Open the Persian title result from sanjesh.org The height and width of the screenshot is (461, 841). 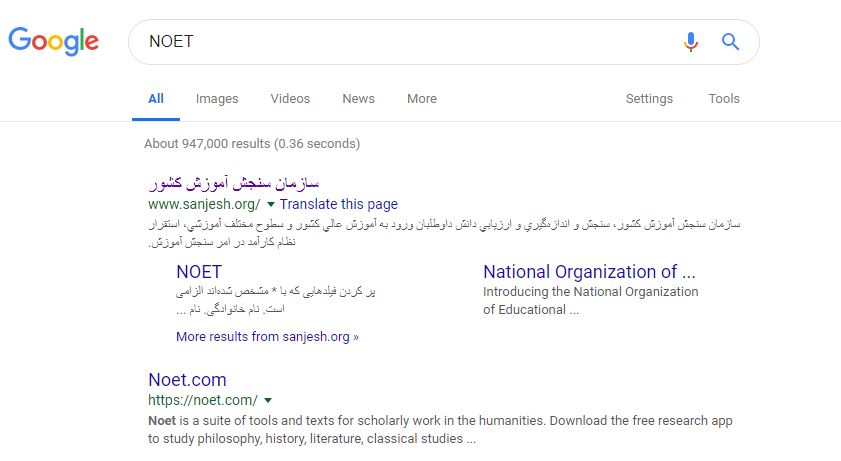(234, 183)
